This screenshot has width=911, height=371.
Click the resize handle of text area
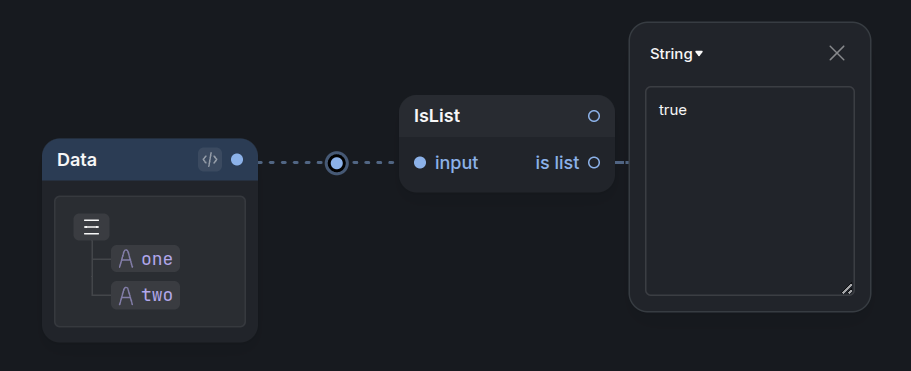(847, 289)
